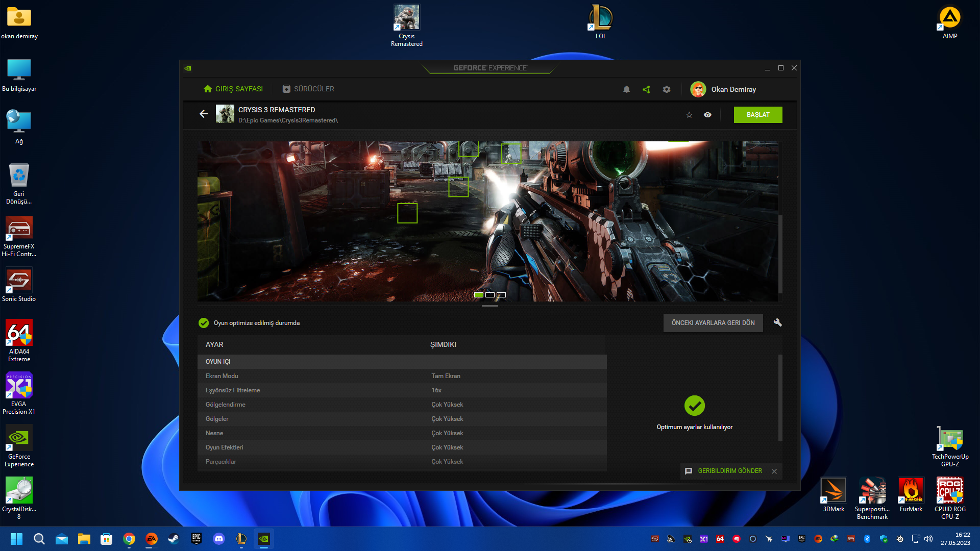Click the notifications bell icon

pyautogui.click(x=626, y=89)
